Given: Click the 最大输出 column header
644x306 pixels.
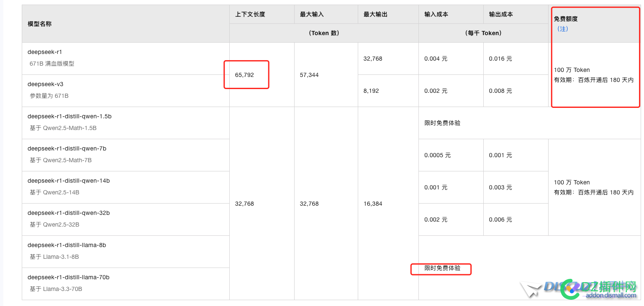Looking at the screenshot, I should coord(376,14).
